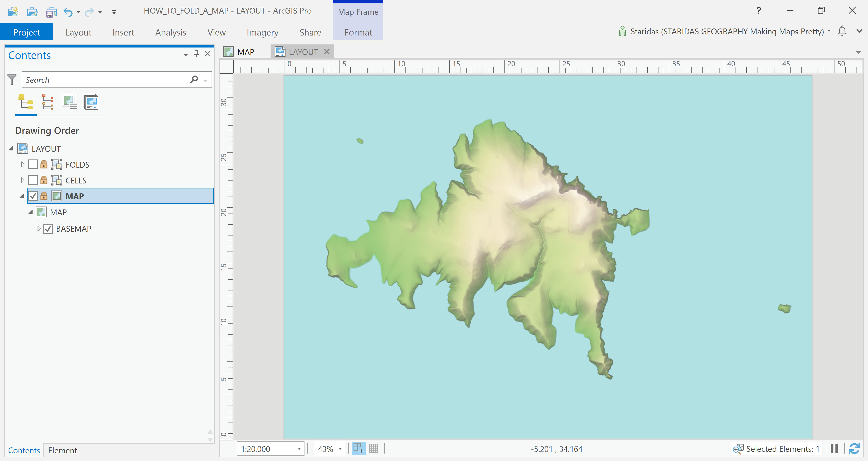This screenshot has height=461, width=868.
Task: Click the refresh icon in status bar
Action: coord(854,449)
